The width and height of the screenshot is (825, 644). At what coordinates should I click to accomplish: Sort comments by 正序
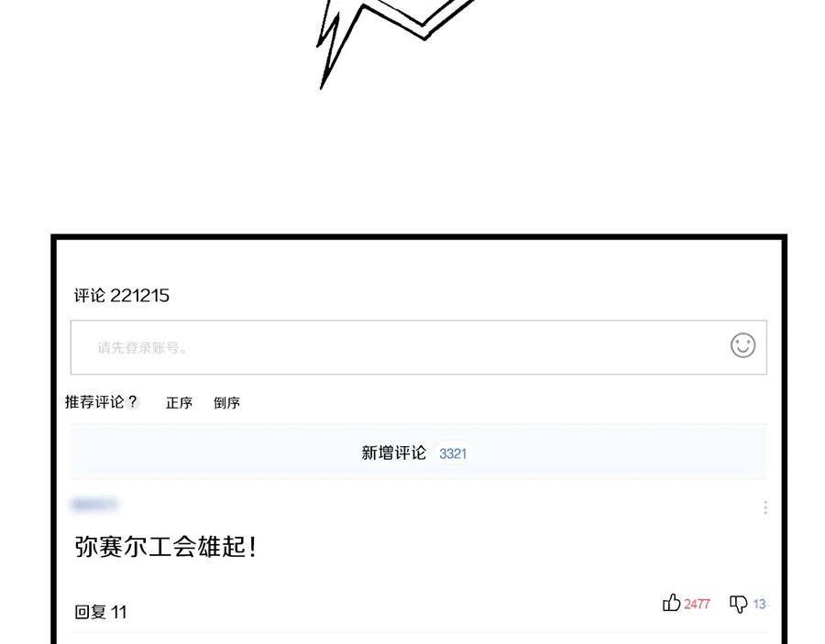[179, 403]
